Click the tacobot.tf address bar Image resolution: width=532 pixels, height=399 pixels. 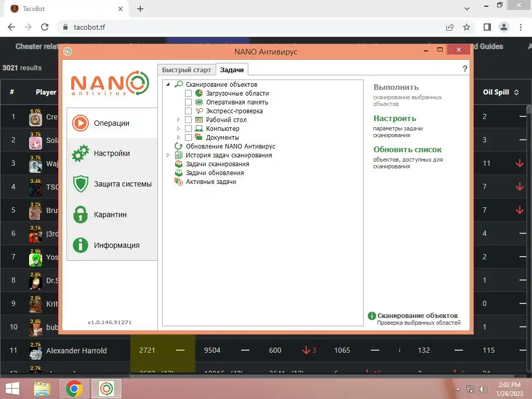(x=251, y=27)
